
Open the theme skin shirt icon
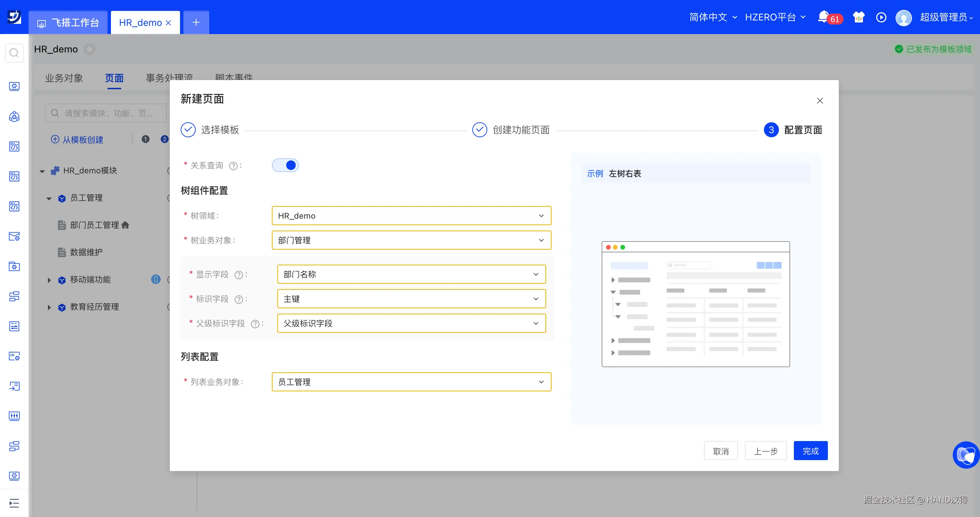(859, 17)
